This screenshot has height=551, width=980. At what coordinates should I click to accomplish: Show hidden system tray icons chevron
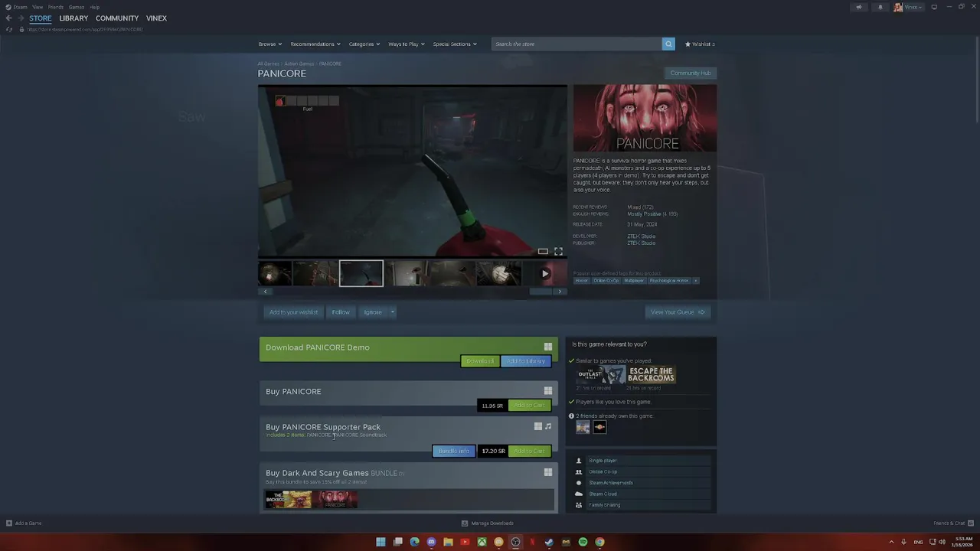click(893, 542)
